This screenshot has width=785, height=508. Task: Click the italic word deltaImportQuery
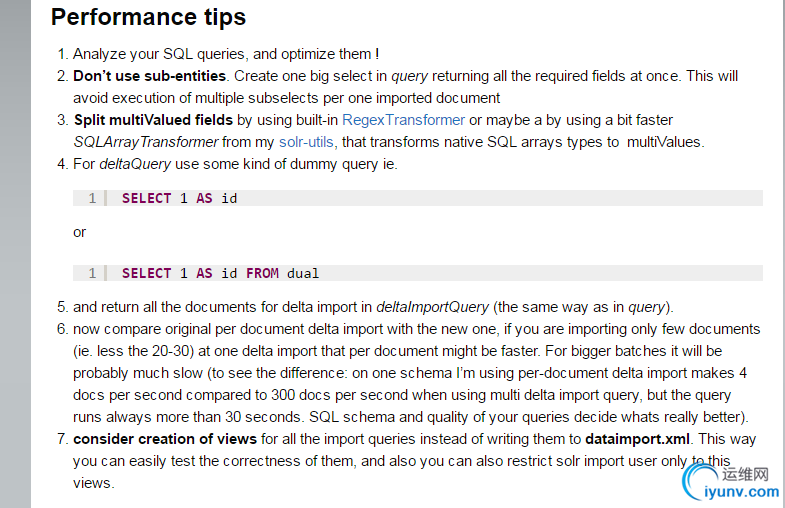pyautogui.click(x=432, y=307)
